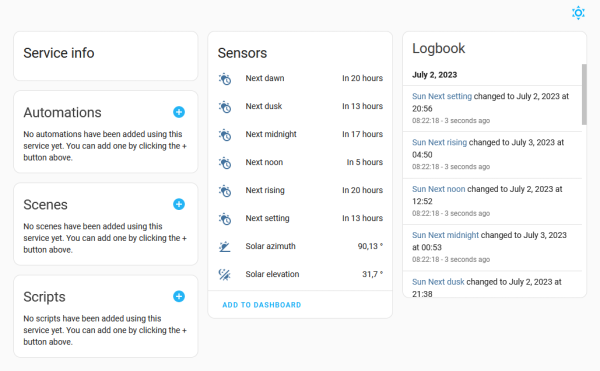Viewport: 600px width, 371px height.
Task: Open the Next dusk sensor row
Action: click(300, 106)
